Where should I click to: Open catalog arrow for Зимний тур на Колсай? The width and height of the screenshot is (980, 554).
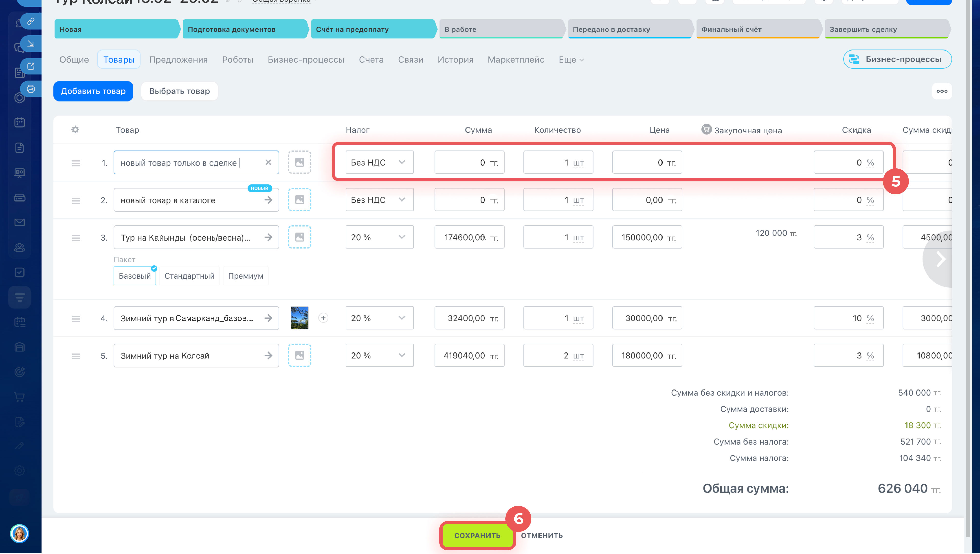[x=268, y=356]
